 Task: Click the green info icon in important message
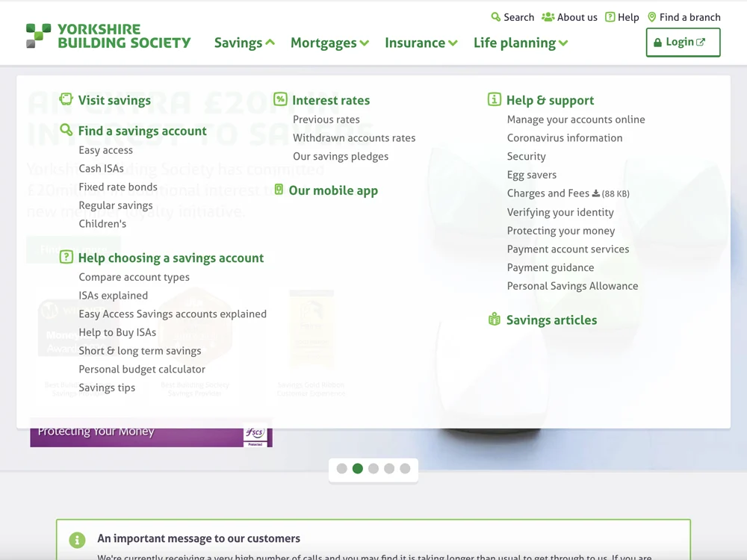point(77,540)
